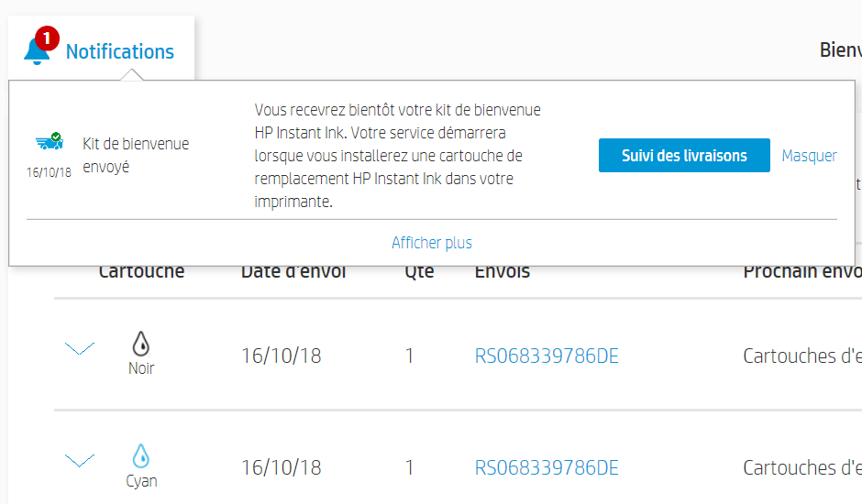Hide notification with Masquer link
This screenshot has height=504, width=862.
pos(809,156)
